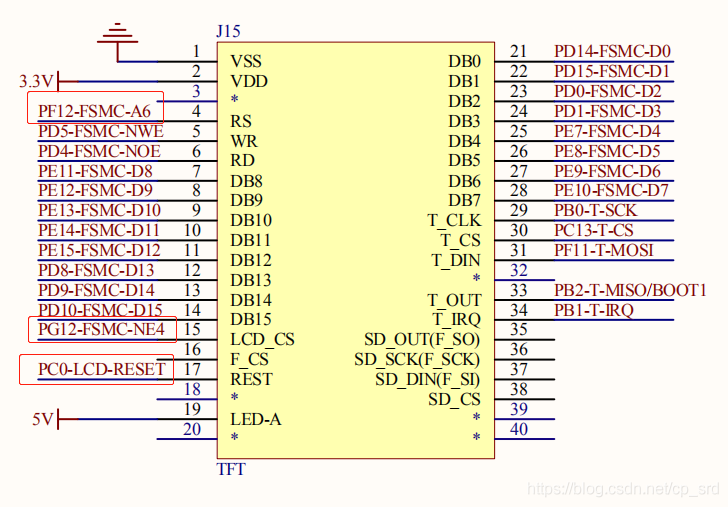Click net label PD5-FSMC-NWE

(101, 131)
